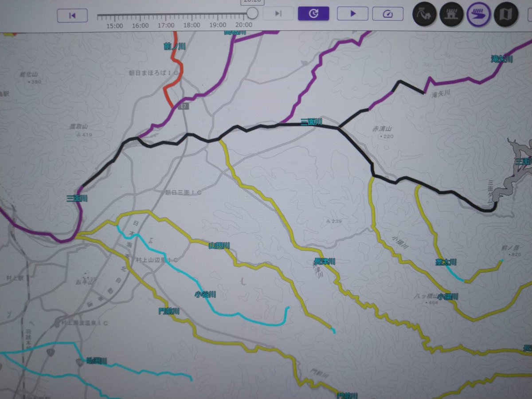Click the 長津川 river label near ▲239

point(325,262)
